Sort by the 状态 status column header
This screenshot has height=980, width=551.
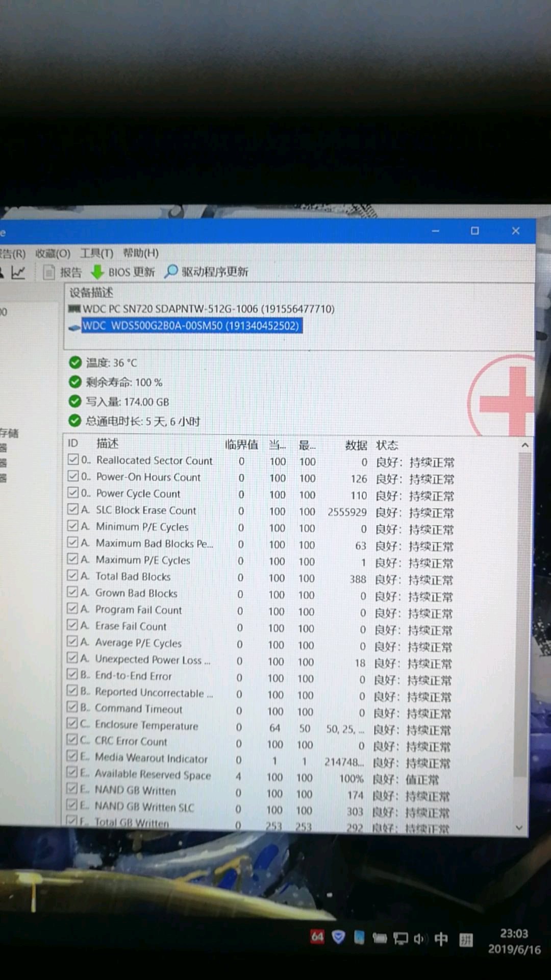click(x=387, y=445)
